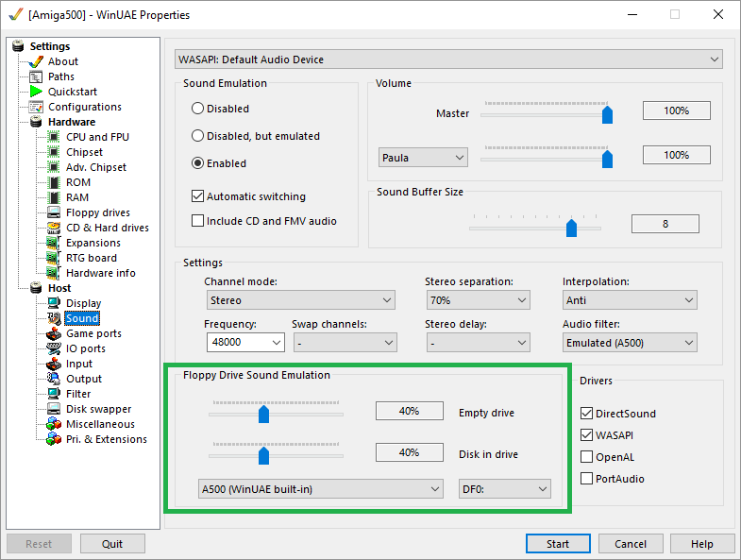Uncheck the DirectSound driver checkbox
The width and height of the screenshot is (741, 560).
tap(586, 414)
